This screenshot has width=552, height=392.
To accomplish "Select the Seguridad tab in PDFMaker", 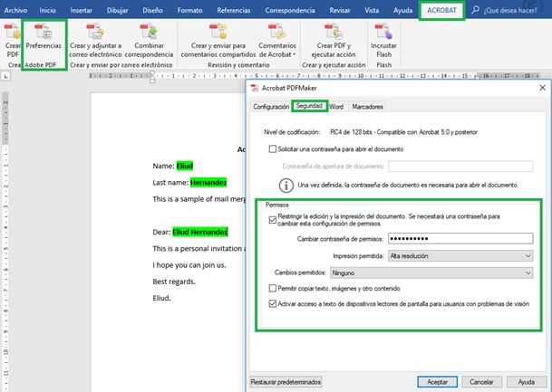I will click(x=309, y=106).
